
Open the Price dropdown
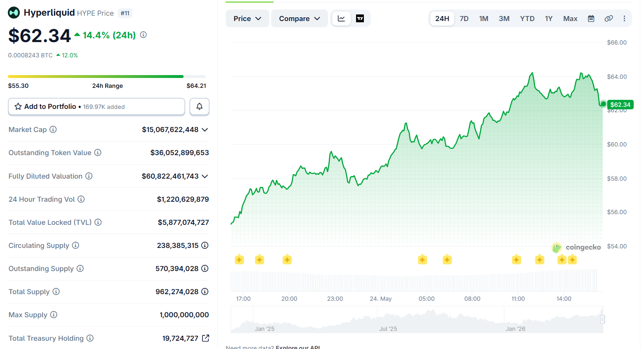click(248, 19)
